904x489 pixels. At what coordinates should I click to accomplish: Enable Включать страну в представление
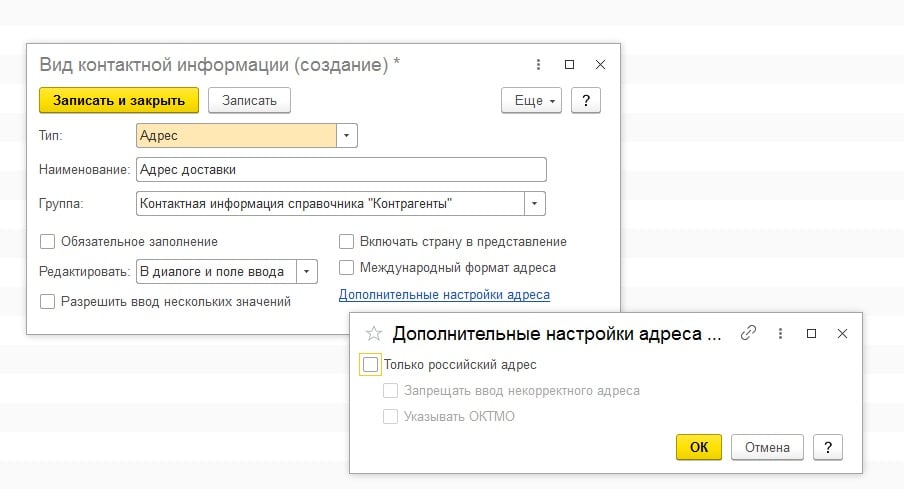[346, 241]
